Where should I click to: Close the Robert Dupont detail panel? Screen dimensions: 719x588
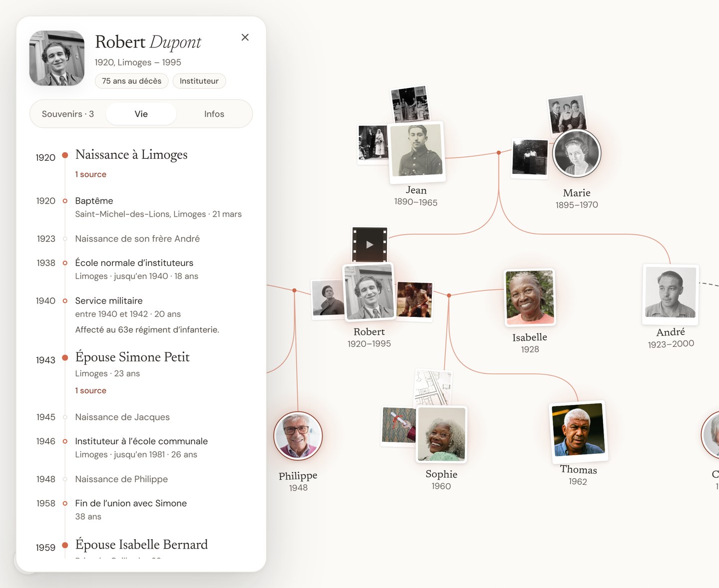[x=245, y=37]
